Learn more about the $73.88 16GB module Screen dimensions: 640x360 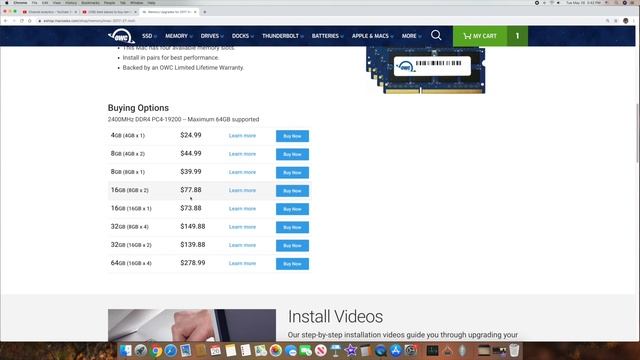tap(242, 209)
